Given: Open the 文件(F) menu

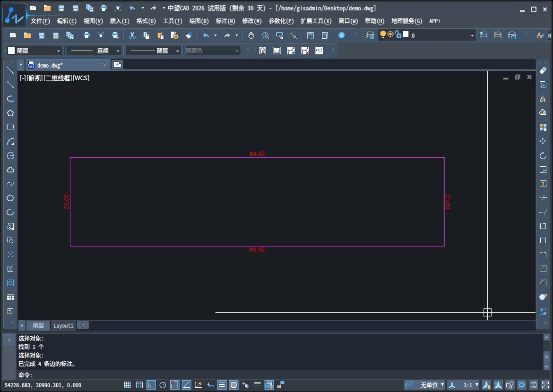Looking at the screenshot, I should (x=40, y=21).
